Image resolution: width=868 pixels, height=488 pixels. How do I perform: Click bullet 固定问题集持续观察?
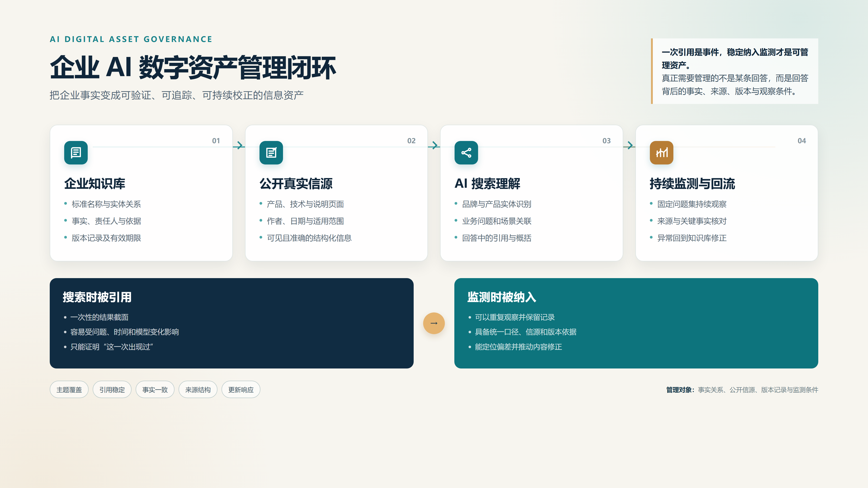pyautogui.click(x=692, y=204)
